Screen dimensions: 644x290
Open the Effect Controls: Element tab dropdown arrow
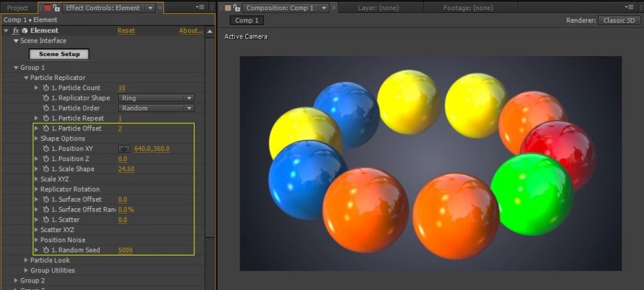[x=150, y=8]
